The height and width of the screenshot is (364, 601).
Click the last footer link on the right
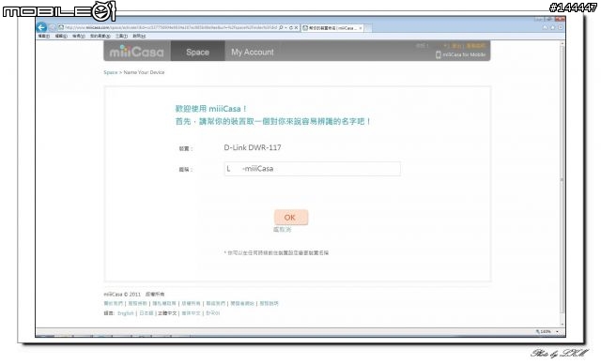pos(270,303)
